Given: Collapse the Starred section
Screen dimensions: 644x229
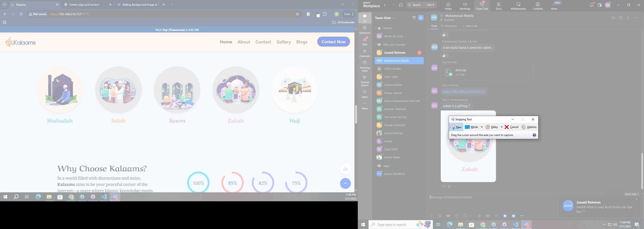Looking at the screenshot, I should (375, 28).
